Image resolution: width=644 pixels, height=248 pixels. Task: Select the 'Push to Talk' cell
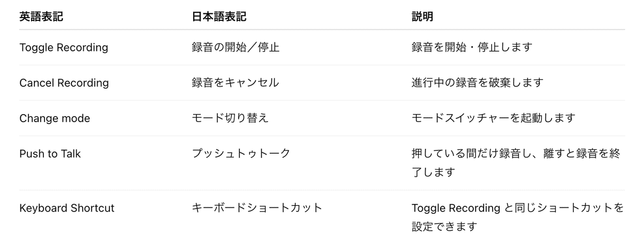(50, 154)
